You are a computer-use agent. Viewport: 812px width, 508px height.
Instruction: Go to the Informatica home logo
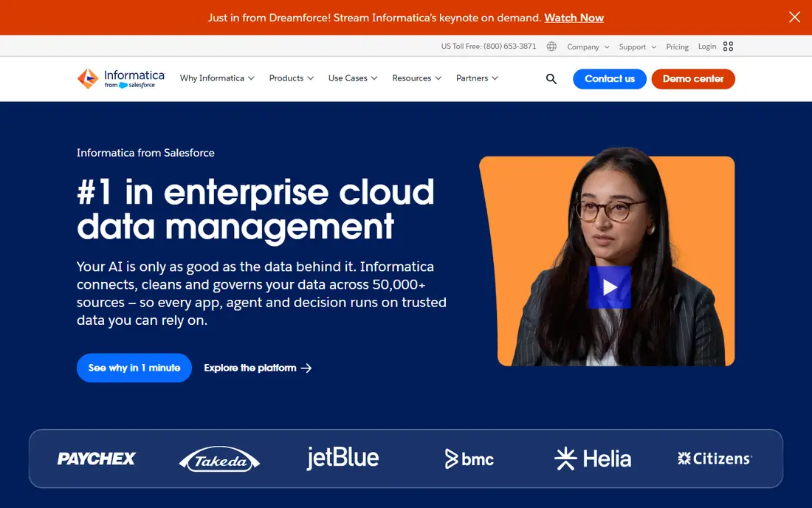coord(121,79)
